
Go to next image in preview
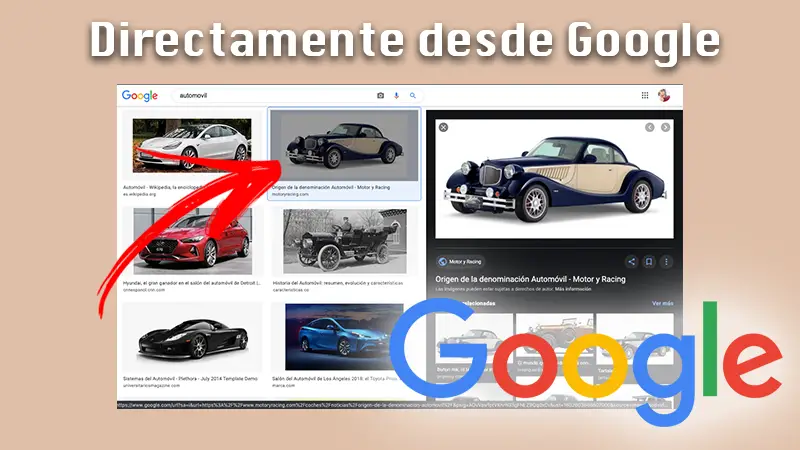[665, 128]
